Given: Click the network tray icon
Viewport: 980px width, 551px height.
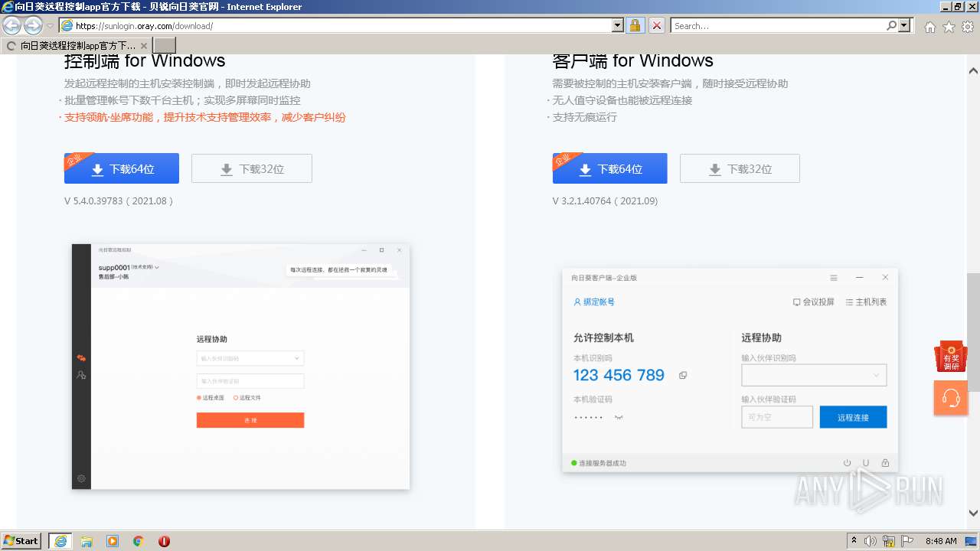Looking at the screenshot, I should (x=888, y=541).
